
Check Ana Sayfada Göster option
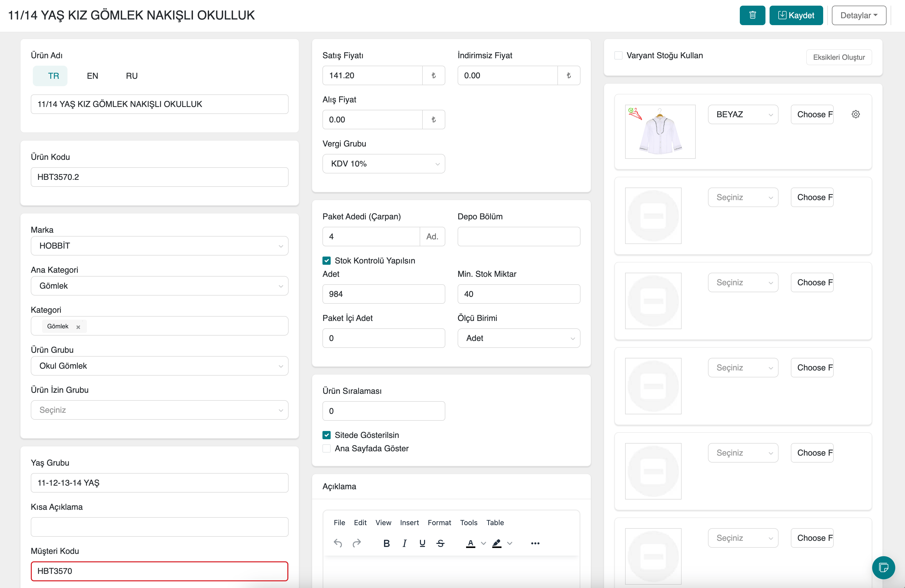(326, 448)
